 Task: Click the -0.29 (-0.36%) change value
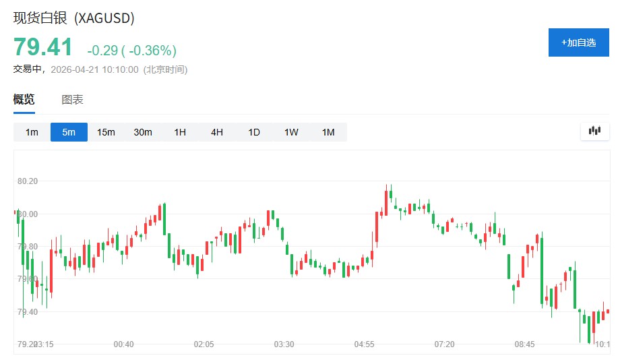[x=131, y=51]
